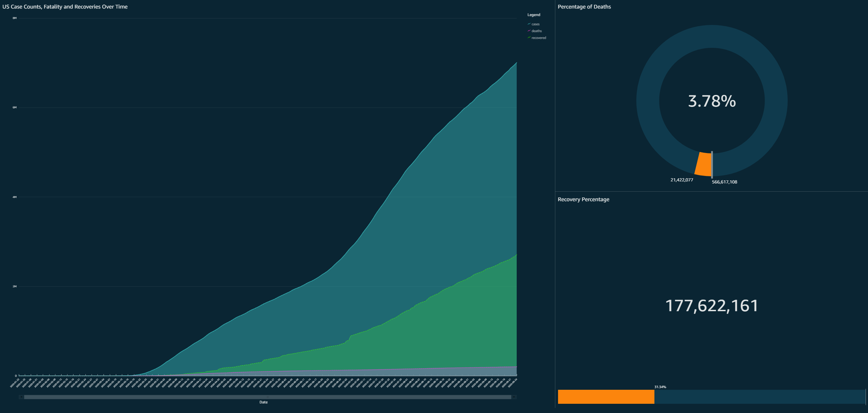
Task: Click the left scrollbar handle under the chart
Action: pyautogui.click(x=21, y=397)
